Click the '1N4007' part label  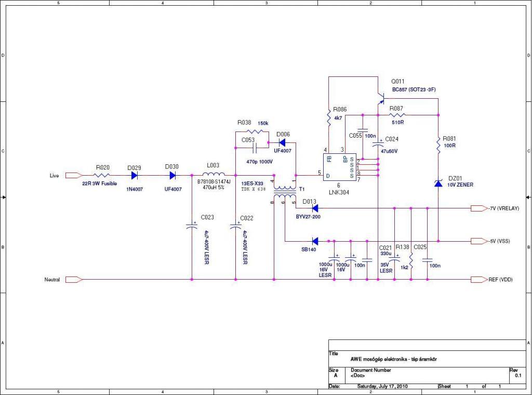[x=135, y=189]
